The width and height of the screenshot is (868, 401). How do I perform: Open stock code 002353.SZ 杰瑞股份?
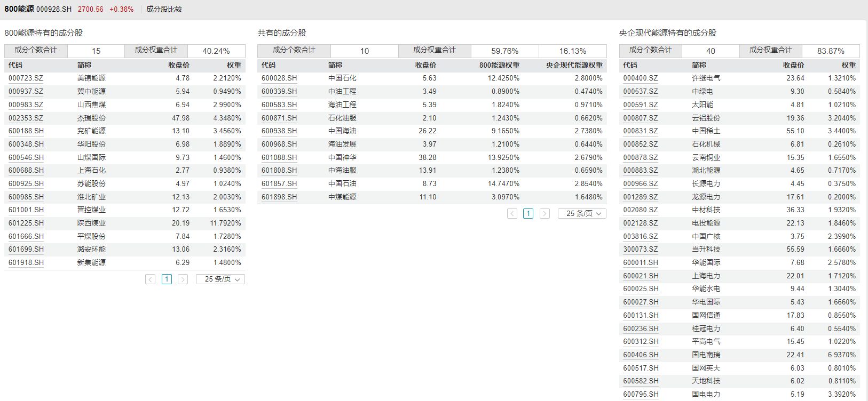tap(26, 118)
